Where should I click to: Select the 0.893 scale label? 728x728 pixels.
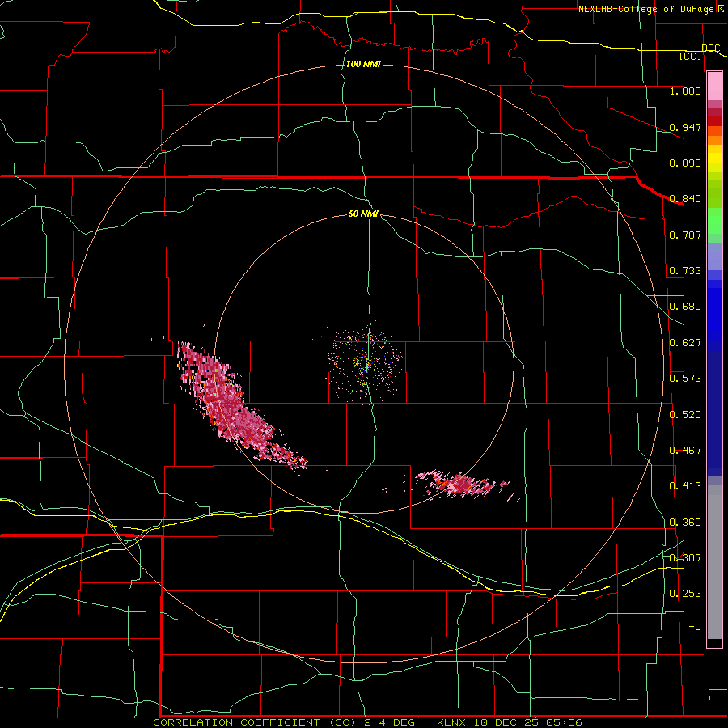(685, 163)
